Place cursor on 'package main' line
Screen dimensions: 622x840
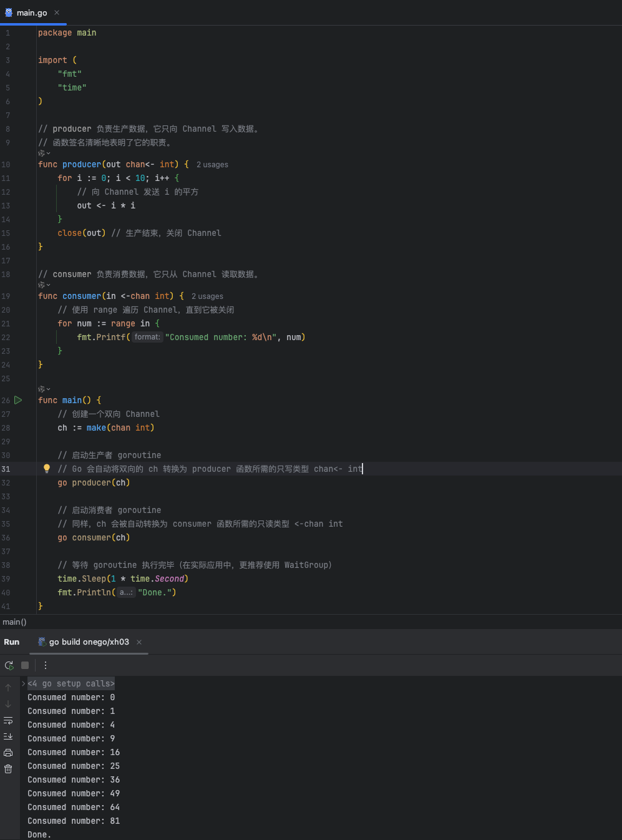tap(67, 32)
